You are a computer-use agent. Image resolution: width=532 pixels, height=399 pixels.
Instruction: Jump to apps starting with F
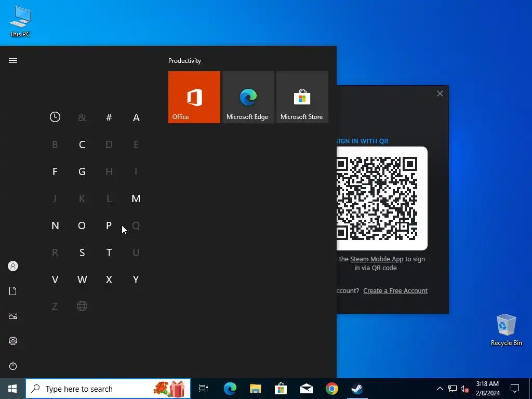click(x=55, y=171)
